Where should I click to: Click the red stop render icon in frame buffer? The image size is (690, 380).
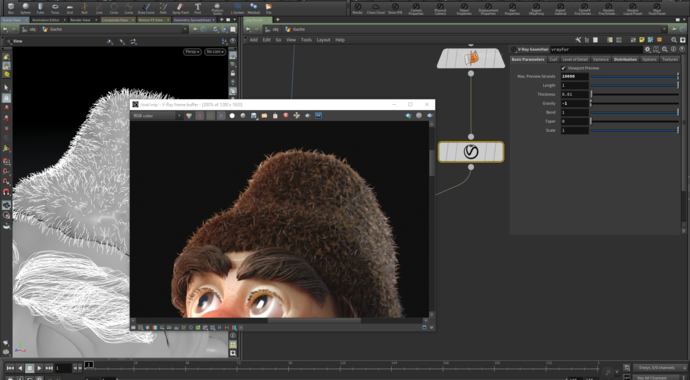[286, 116]
